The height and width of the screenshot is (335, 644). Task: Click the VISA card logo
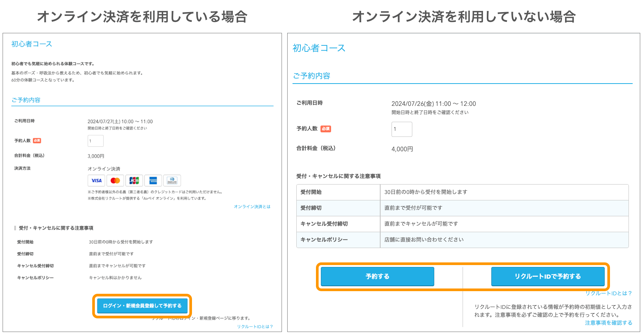96,181
